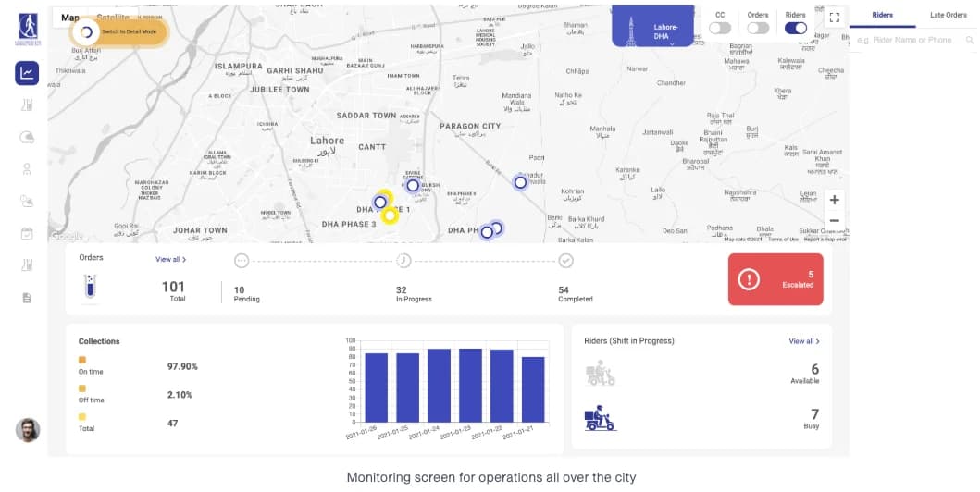The height and width of the screenshot is (492, 980).
Task: Click the 2.10% off time value
Action: point(180,395)
